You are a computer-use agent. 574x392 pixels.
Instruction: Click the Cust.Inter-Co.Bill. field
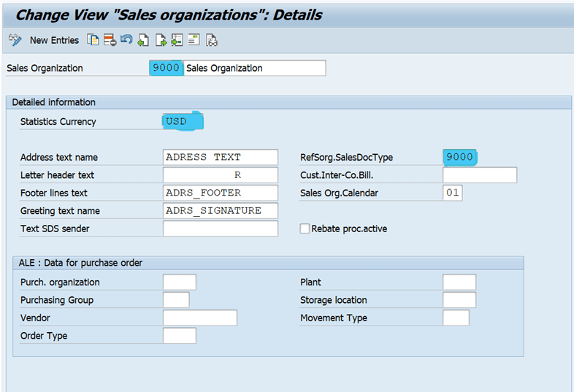point(480,175)
